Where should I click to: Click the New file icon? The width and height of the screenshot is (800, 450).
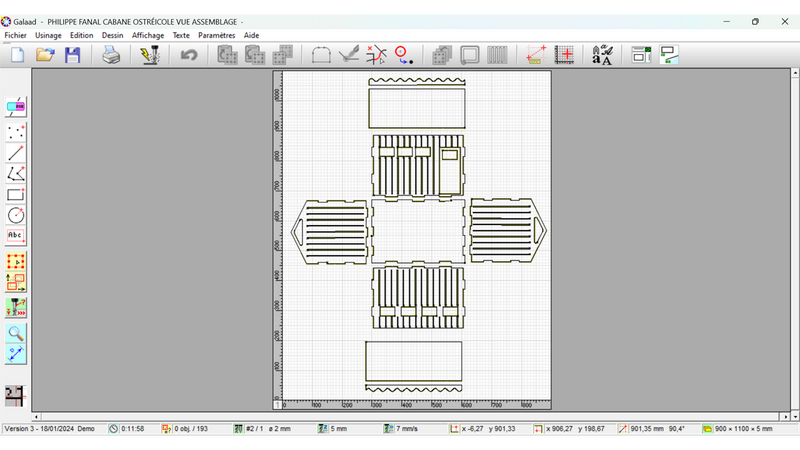[17, 56]
